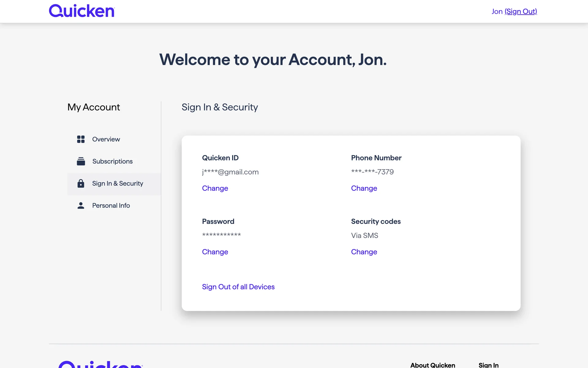The image size is (588, 368).
Task: Click About Quicken footer heading
Action: (x=432, y=365)
